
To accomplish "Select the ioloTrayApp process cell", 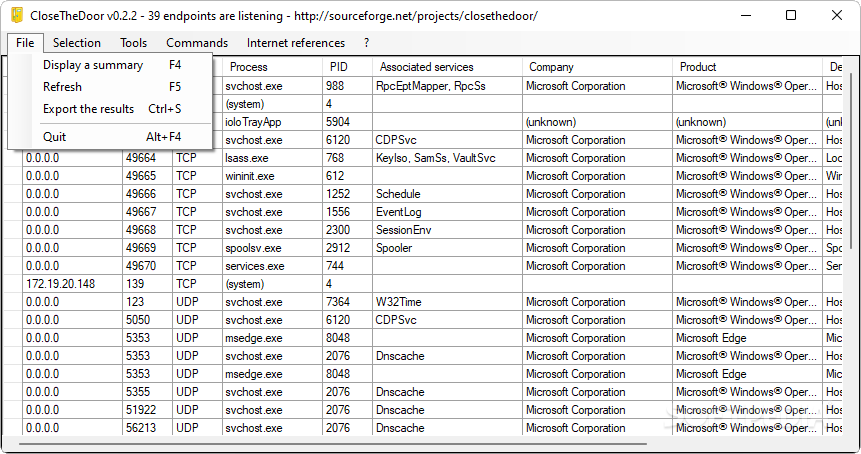I will click(272, 122).
